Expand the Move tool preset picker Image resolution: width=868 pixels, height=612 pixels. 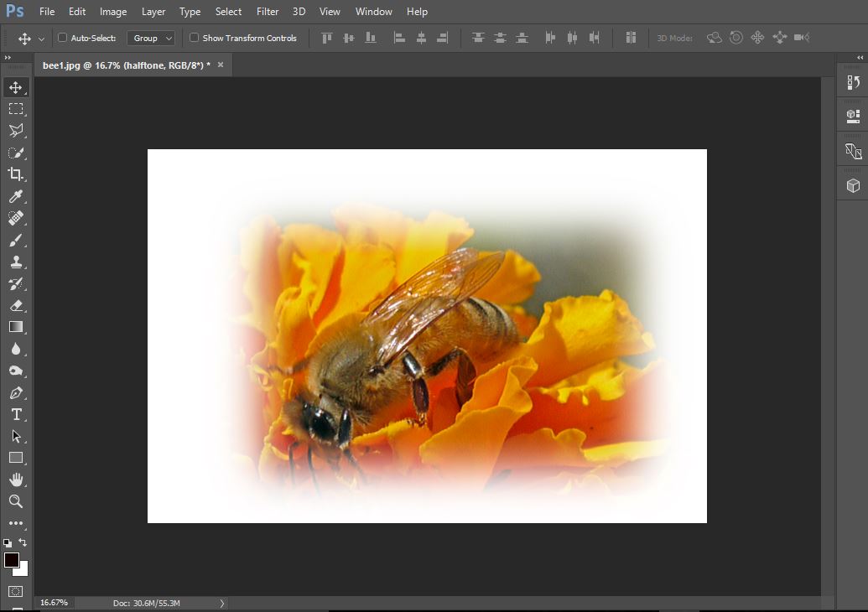click(x=41, y=39)
